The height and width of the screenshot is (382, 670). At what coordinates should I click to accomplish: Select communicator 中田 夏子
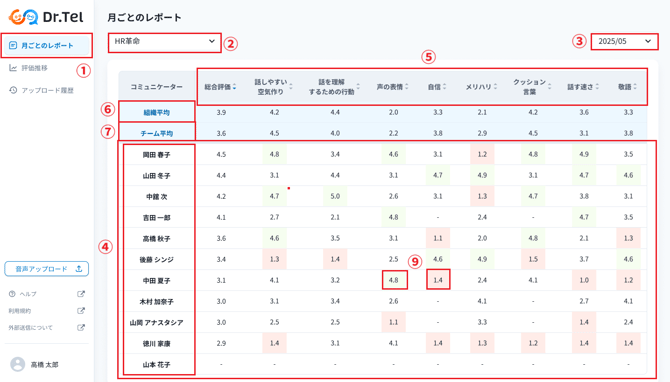coord(156,281)
